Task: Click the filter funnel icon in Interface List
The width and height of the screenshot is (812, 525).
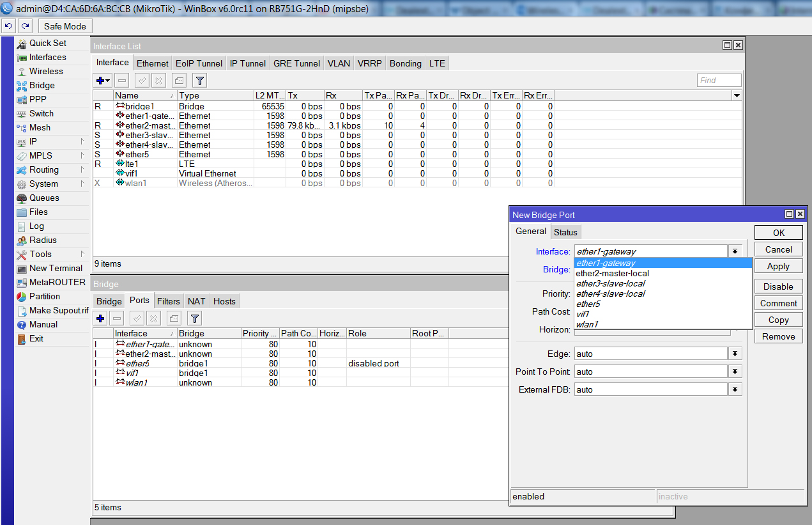Action: click(x=200, y=81)
